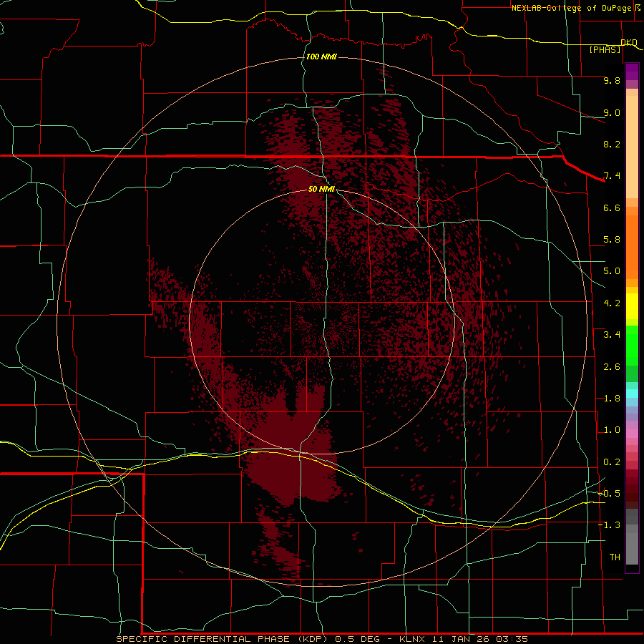Image resolution: width=644 pixels, height=644 pixels.
Task: Click the yellow band of the color bar
Action: tap(632, 306)
